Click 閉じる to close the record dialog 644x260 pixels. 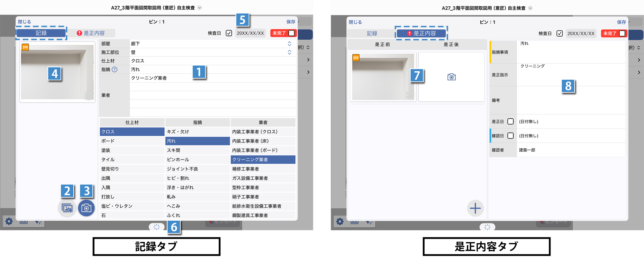(24, 22)
